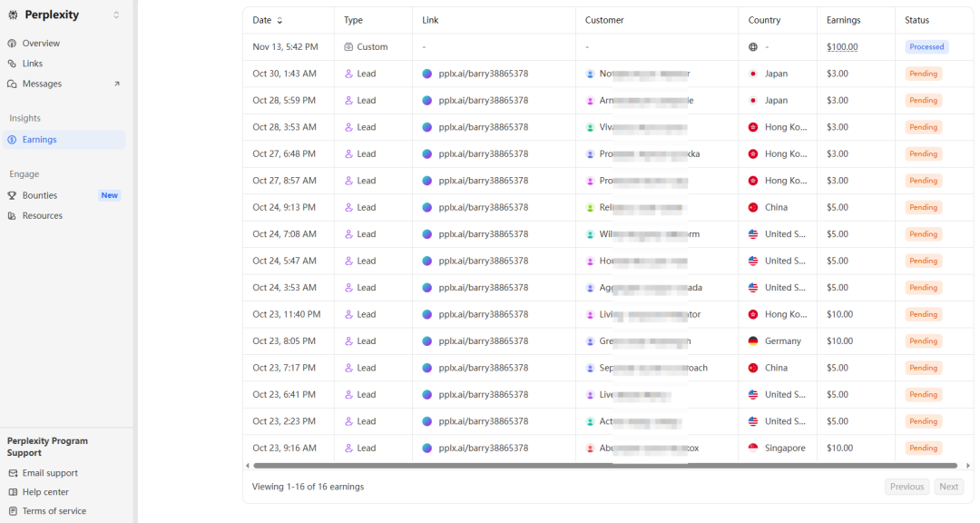Click the link icon on Oct 23, 7:17 PM row

[426, 368]
